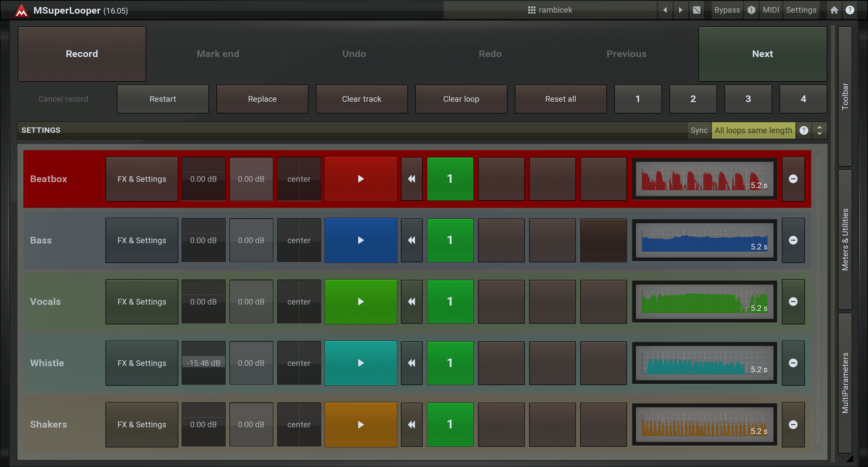Viewport: 868px width, 467px height.
Task: Click the Next button
Action: (x=763, y=54)
